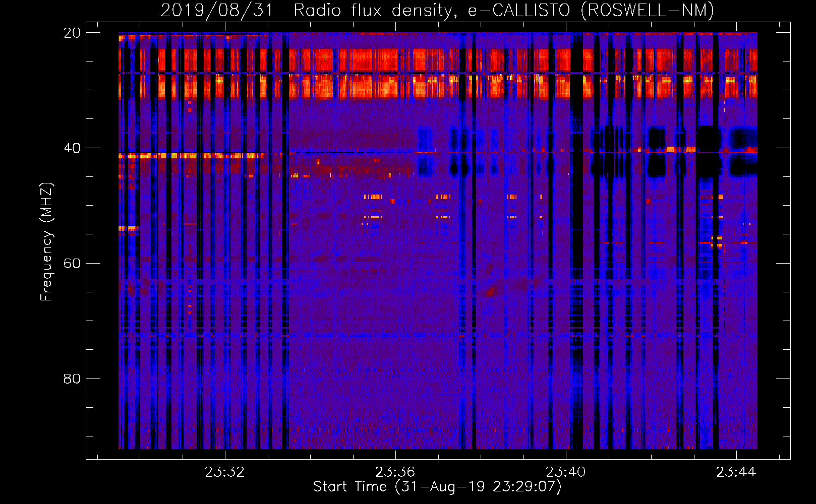The image size is (816, 504).
Task: Click the 'Frequency (MHZ)' axis label
Action: (46, 242)
